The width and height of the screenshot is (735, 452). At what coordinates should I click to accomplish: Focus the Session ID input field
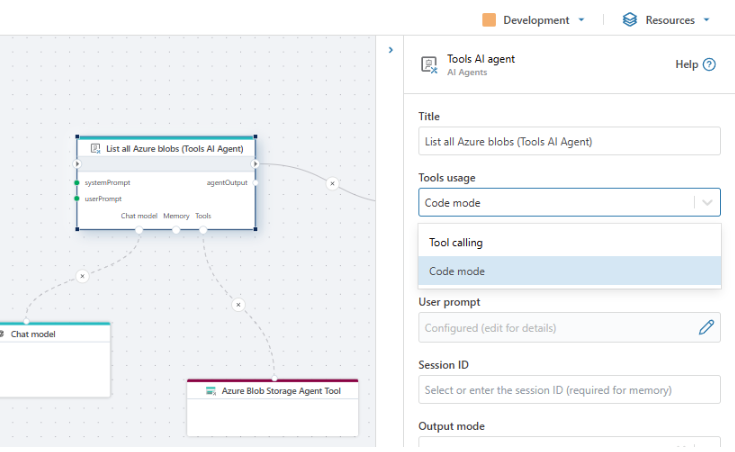tap(569, 389)
